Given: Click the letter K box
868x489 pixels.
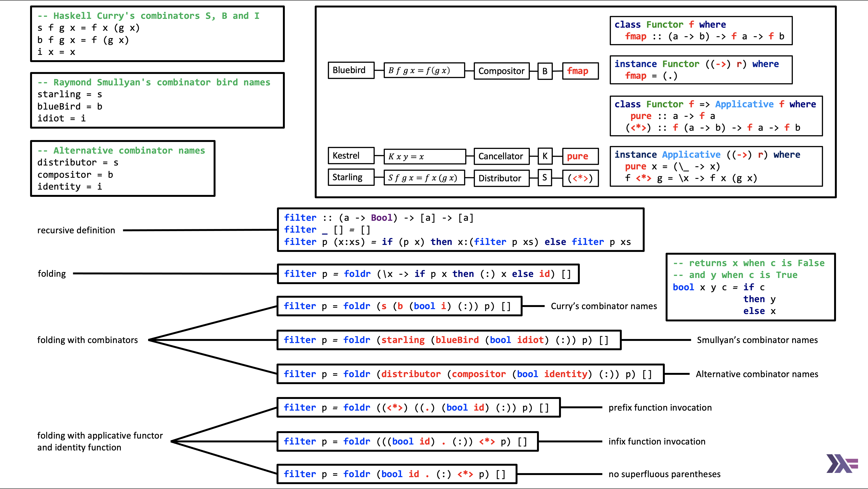Looking at the screenshot, I should 545,156.
